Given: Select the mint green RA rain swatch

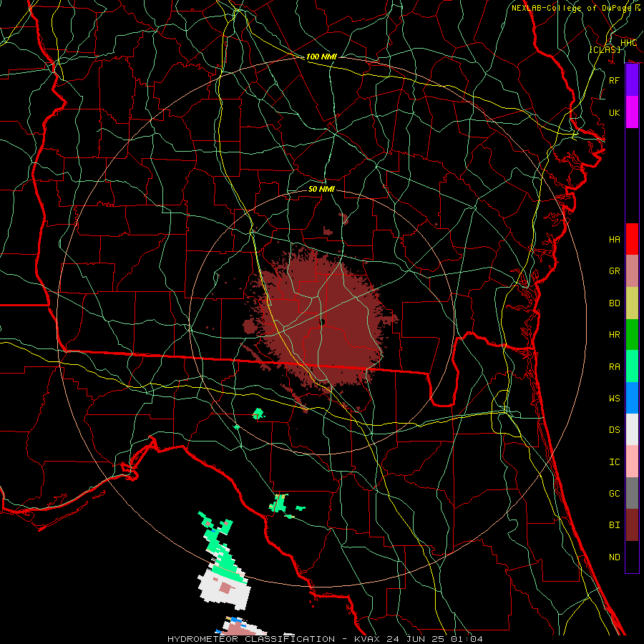Looking at the screenshot, I should (632, 366).
